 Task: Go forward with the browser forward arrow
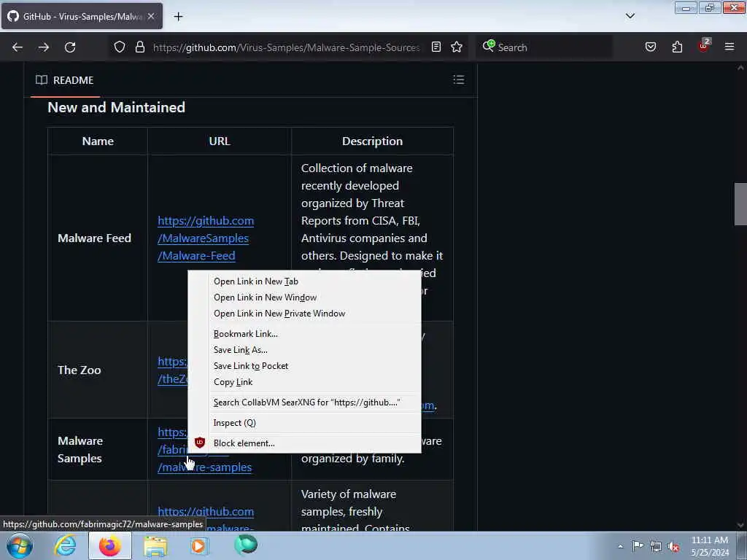[43, 47]
